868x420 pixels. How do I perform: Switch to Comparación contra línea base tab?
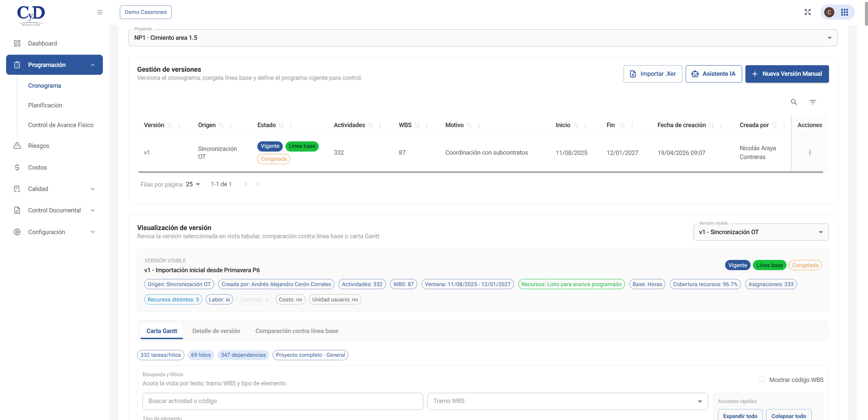[x=297, y=331]
